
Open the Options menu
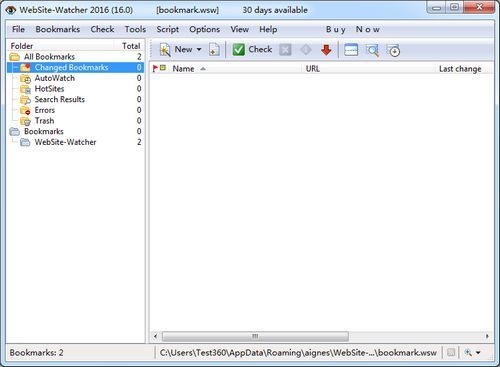coord(204,29)
